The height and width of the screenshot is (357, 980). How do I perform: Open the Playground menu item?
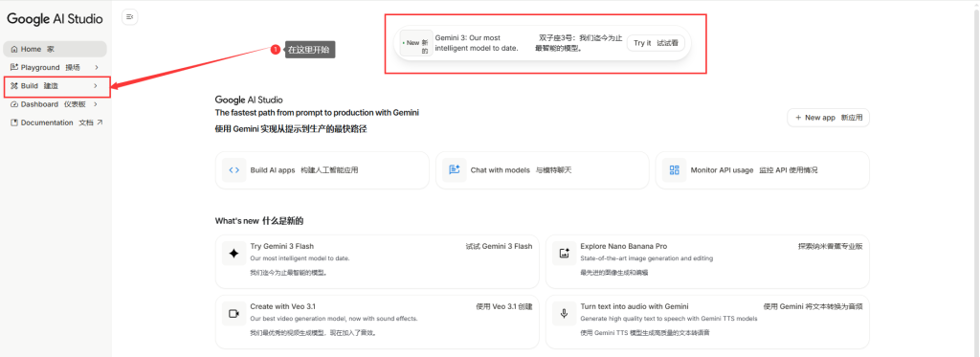(55, 68)
